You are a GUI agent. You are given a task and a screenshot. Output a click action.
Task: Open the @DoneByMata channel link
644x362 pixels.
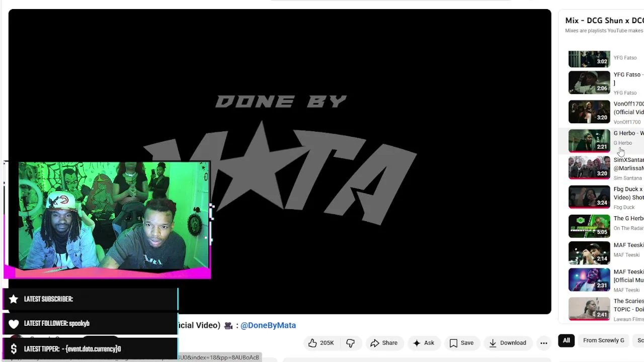268,325
